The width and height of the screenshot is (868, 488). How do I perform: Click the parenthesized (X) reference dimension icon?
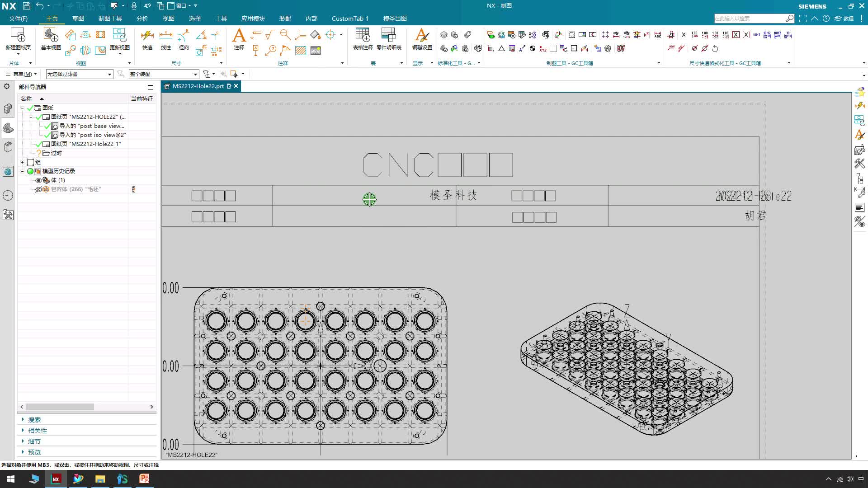746,35
